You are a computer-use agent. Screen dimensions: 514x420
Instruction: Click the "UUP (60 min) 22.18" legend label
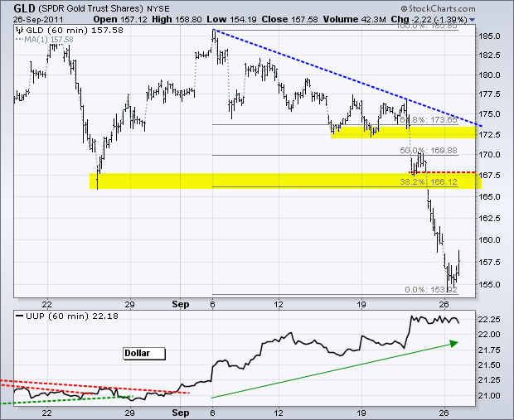click(72, 316)
